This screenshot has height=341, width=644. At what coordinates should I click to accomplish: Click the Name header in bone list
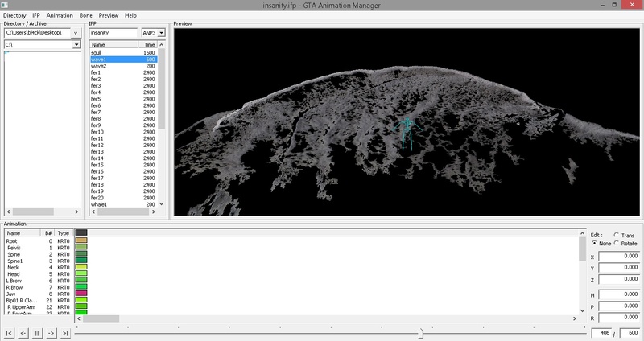[23, 233]
